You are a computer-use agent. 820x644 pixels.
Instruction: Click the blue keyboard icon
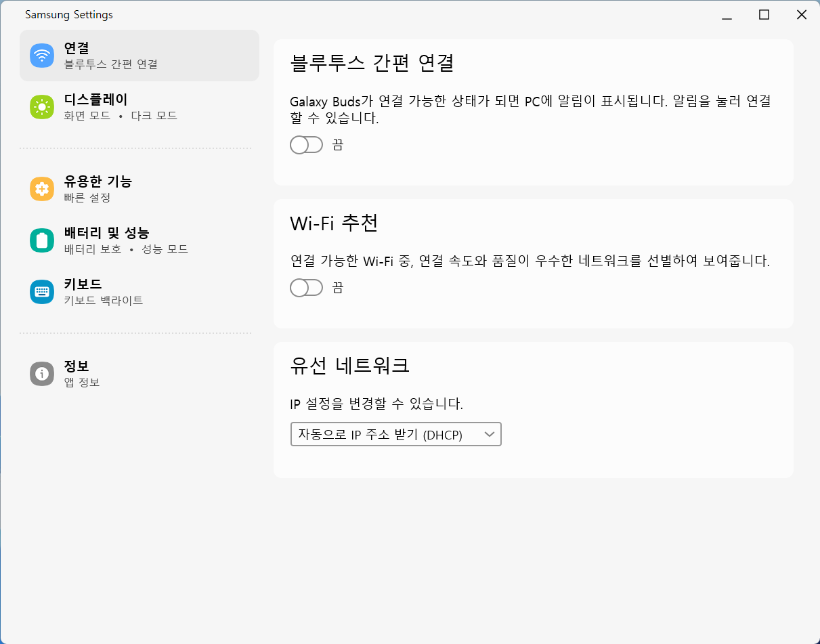pos(42,292)
